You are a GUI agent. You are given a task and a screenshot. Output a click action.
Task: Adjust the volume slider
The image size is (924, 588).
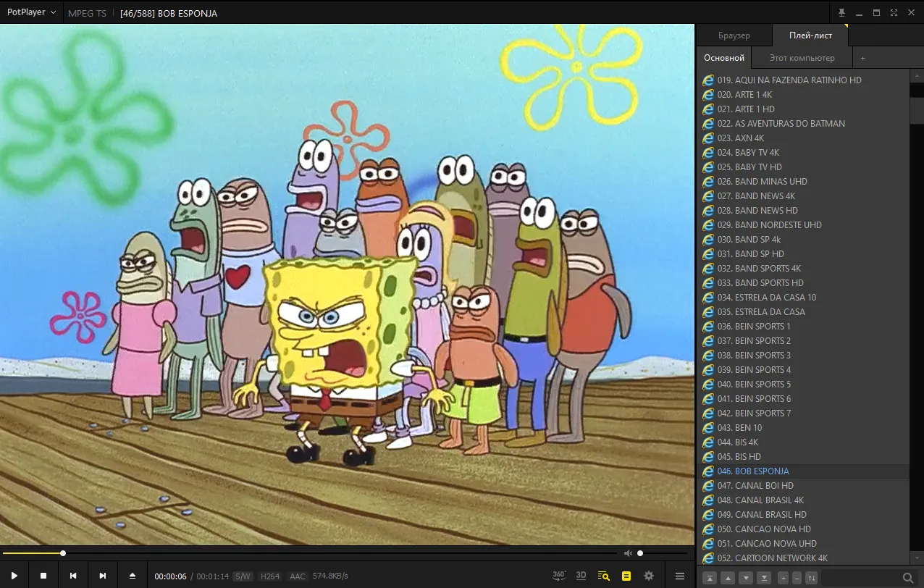tap(662, 553)
